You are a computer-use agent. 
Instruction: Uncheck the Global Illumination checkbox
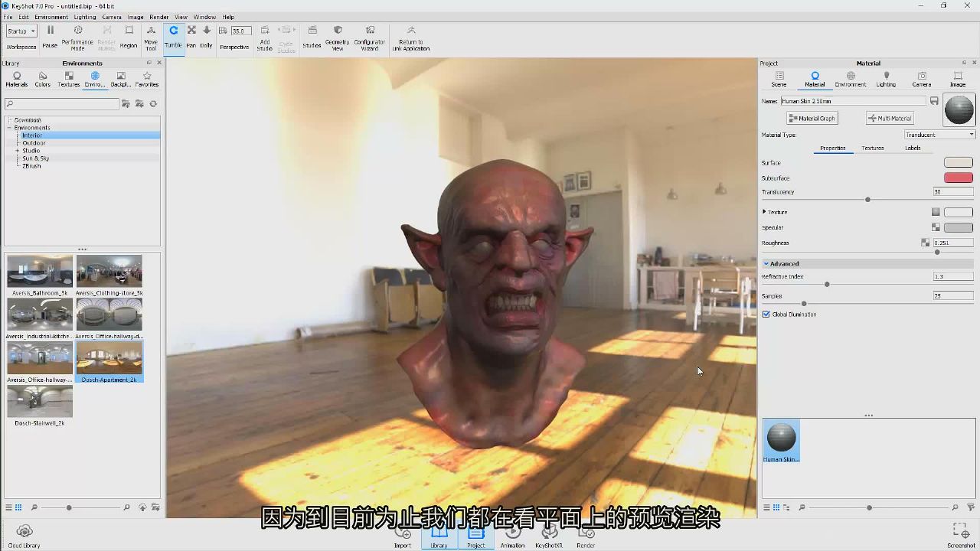(x=766, y=315)
